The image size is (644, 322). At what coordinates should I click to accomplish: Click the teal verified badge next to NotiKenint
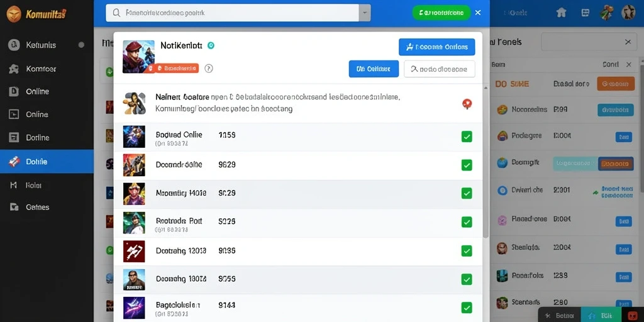[211, 45]
